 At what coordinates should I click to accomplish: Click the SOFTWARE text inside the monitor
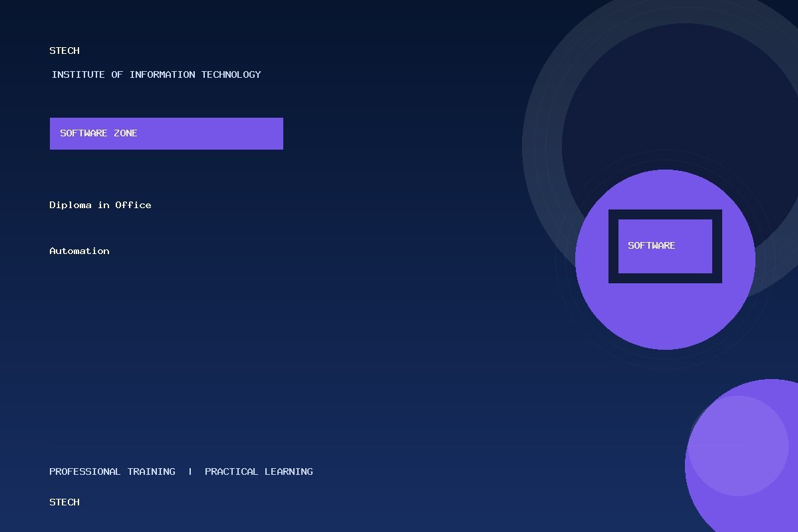coord(652,245)
